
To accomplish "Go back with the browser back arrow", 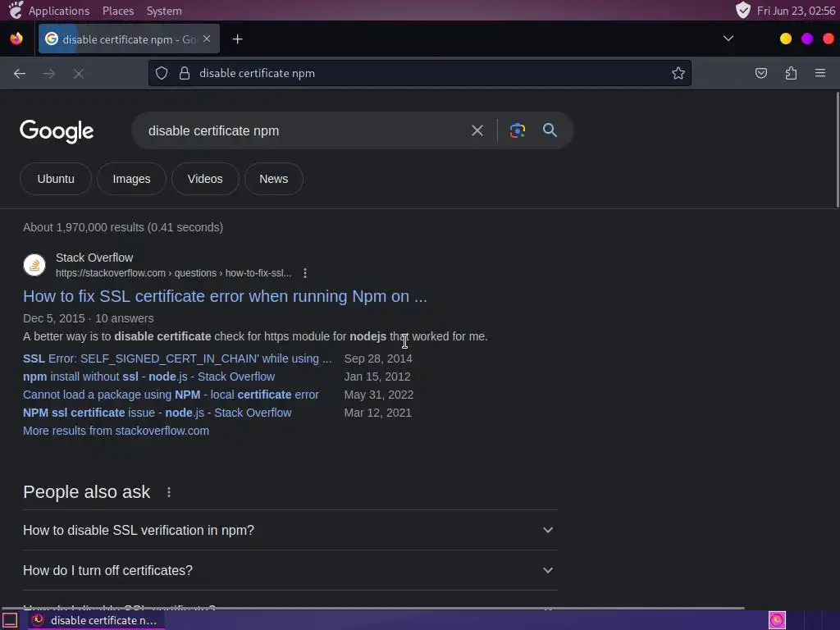I will pyautogui.click(x=20, y=73).
